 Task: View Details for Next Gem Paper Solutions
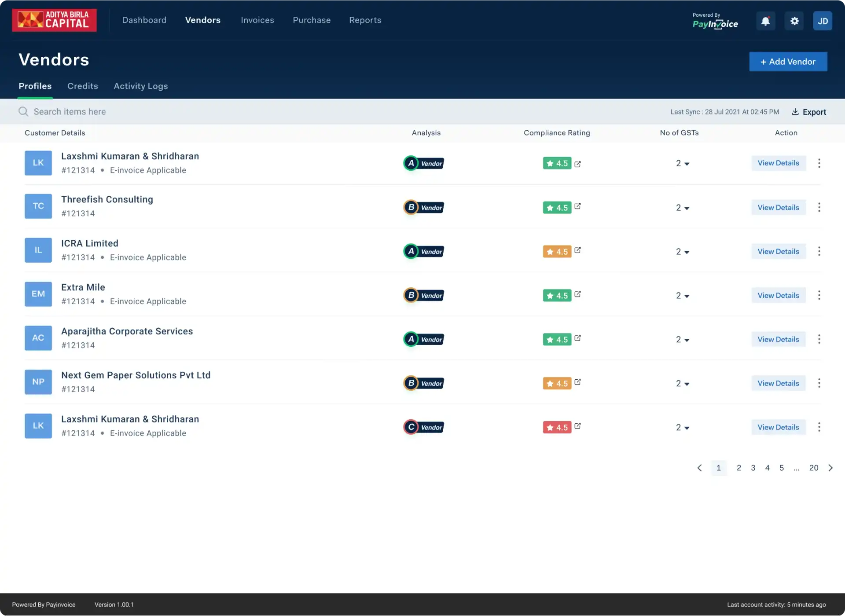coord(779,383)
